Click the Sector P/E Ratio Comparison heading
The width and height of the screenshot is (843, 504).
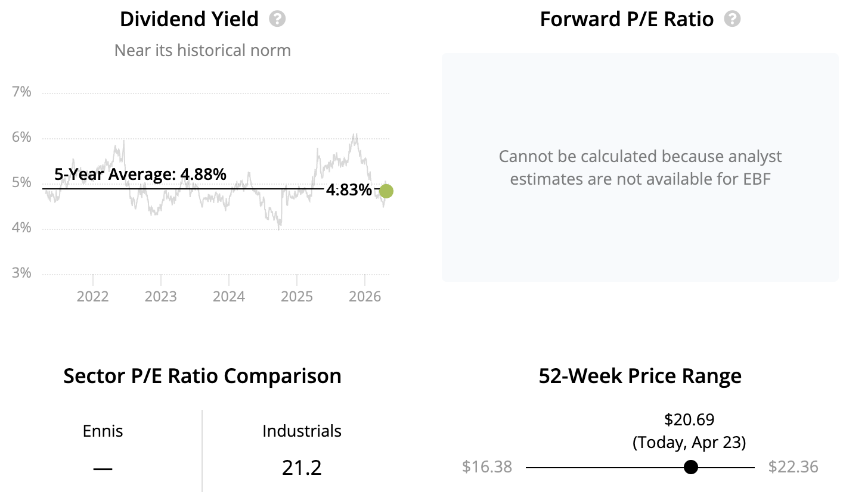click(x=202, y=376)
